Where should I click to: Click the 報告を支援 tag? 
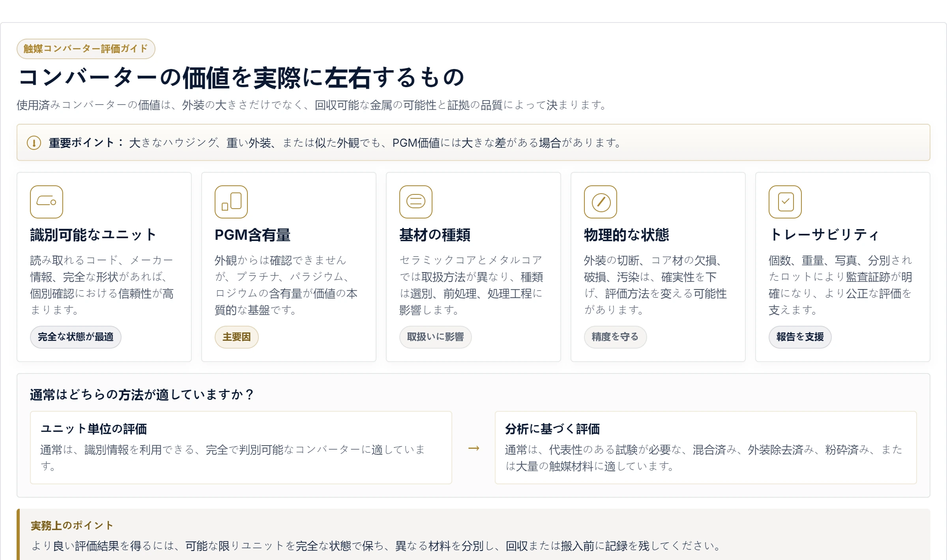(x=800, y=337)
